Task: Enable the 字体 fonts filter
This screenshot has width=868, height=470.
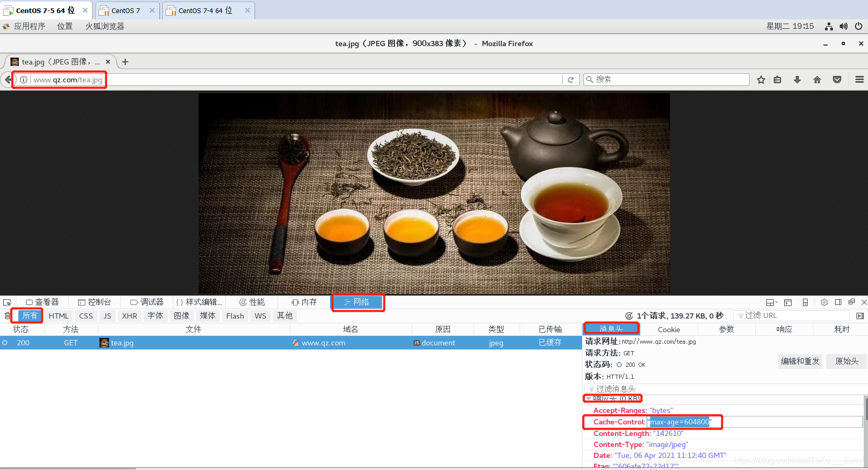Action: pyautogui.click(x=155, y=316)
